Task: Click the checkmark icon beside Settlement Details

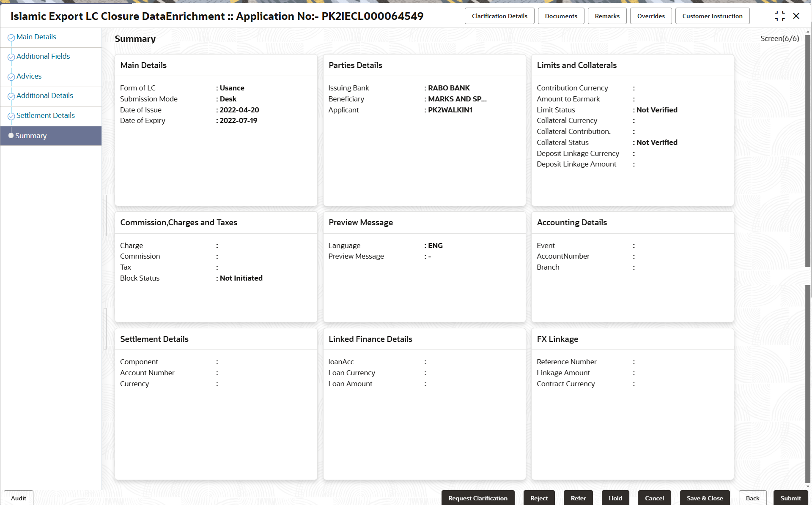Action: click(11, 116)
